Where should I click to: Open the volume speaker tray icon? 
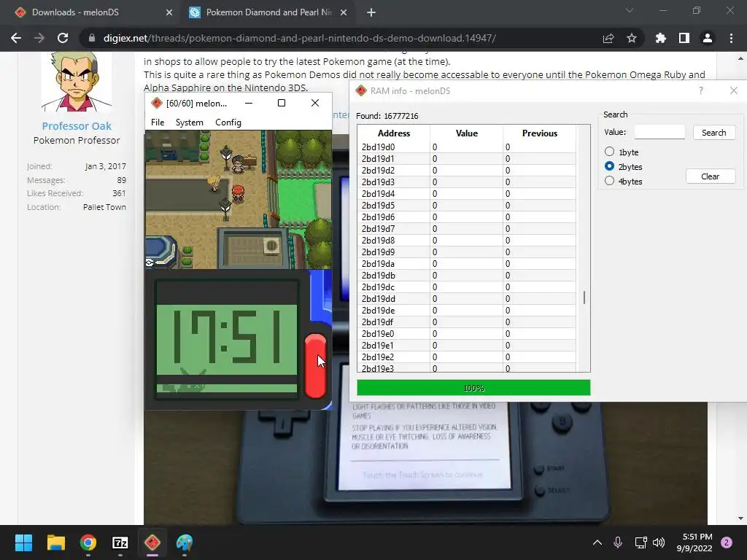click(659, 542)
